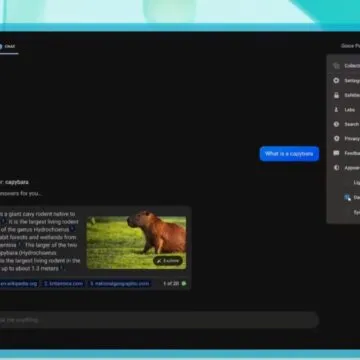Image resolution: width=360 pixels, height=360 pixels.
Task: Open the britannica.com source link
Action: [x=64, y=284]
